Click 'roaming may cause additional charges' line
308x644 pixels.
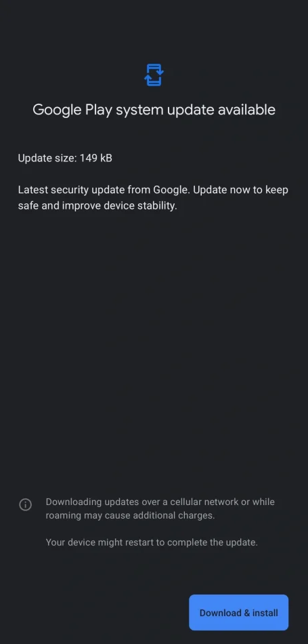click(130, 515)
